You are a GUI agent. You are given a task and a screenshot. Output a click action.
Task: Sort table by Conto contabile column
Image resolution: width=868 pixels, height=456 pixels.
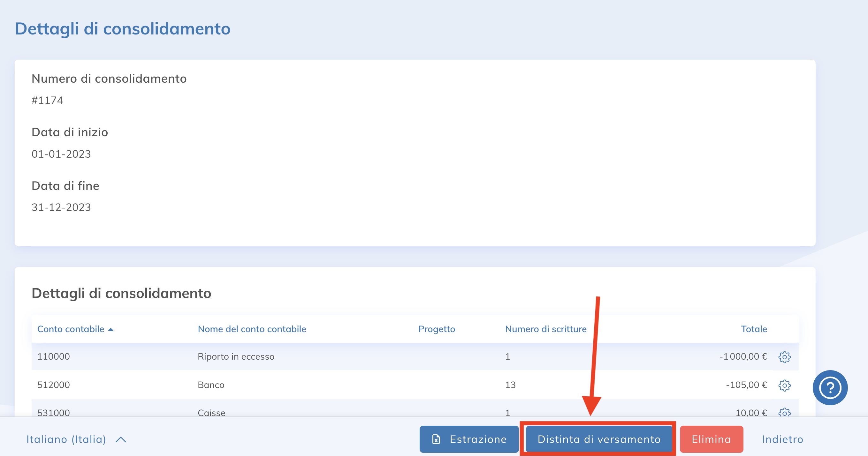[x=71, y=329]
